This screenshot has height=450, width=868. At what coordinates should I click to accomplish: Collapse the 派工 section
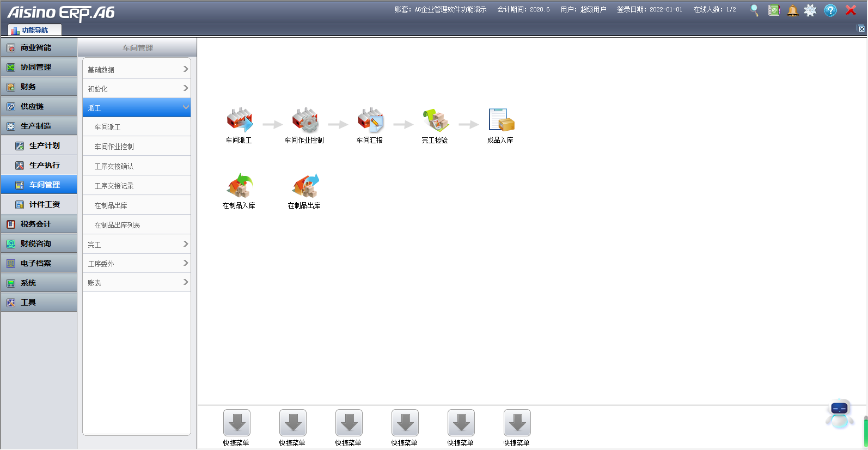(x=137, y=108)
